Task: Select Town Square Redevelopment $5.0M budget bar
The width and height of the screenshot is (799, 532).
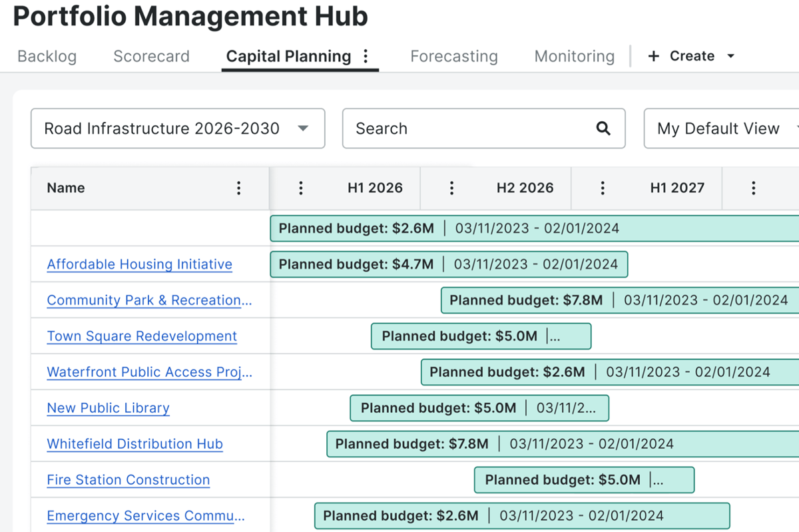Action: tap(481, 336)
